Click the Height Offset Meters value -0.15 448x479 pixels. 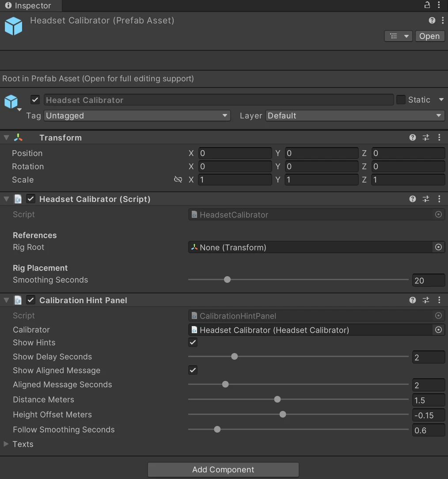click(x=429, y=415)
